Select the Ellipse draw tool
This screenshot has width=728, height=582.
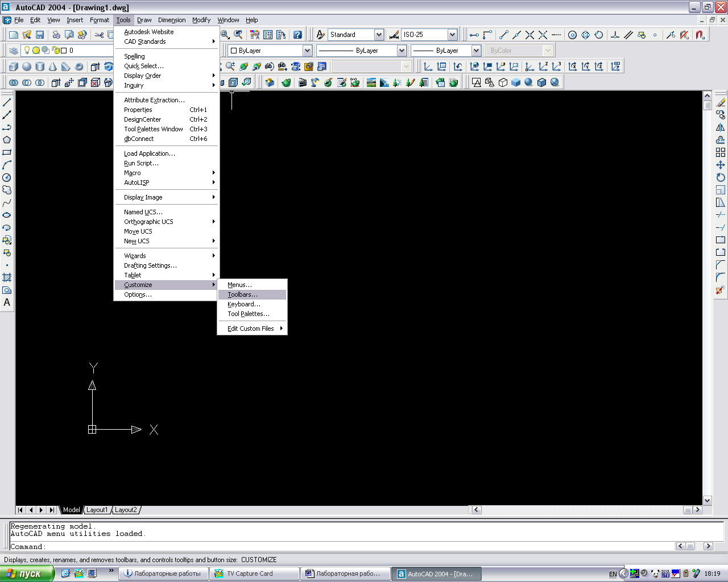(x=7, y=215)
